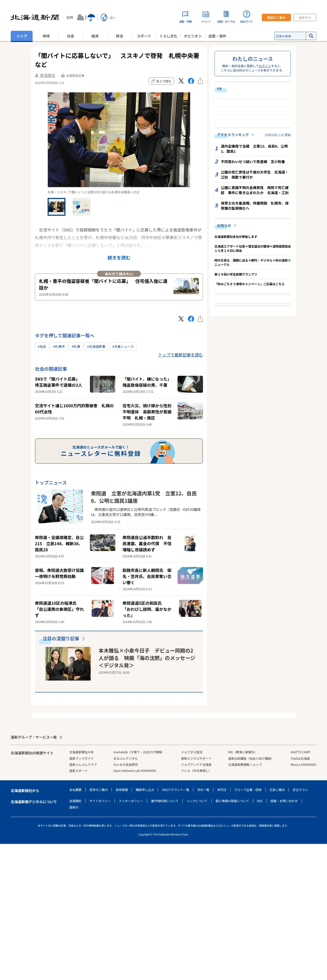Click トップで最新記事を読む link
327x980 pixels.
click(x=181, y=355)
